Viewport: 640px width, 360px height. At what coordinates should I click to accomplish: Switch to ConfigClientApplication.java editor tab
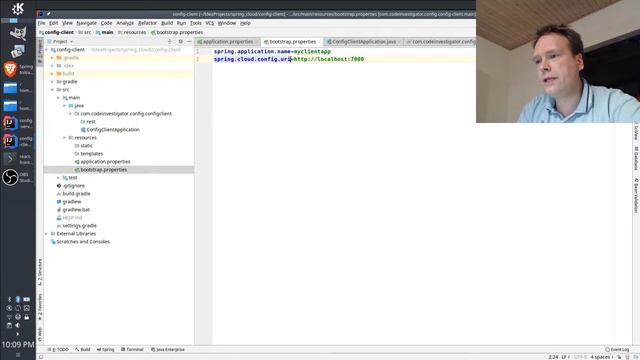pyautogui.click(x=363, y=42)
